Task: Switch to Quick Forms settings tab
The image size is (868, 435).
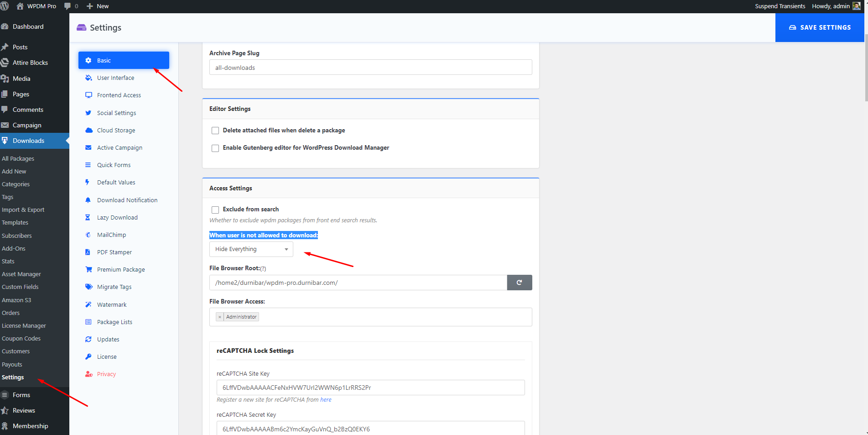Action: point(114,165)
